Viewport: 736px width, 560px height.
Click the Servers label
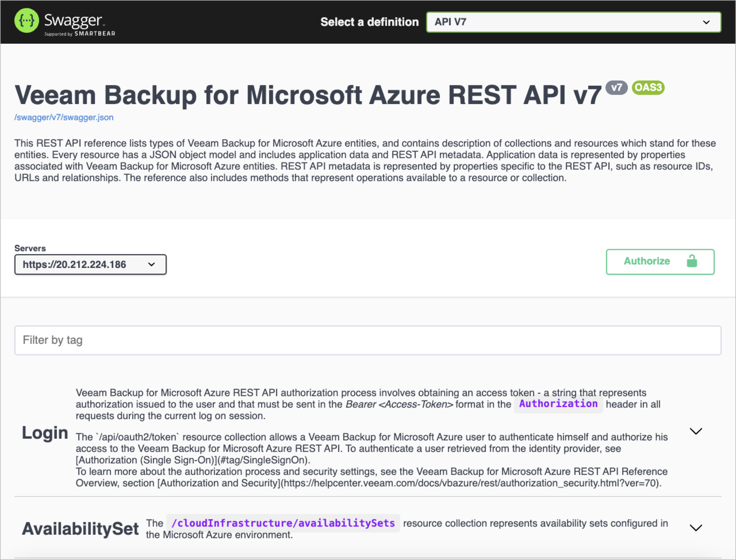point(30,248)
